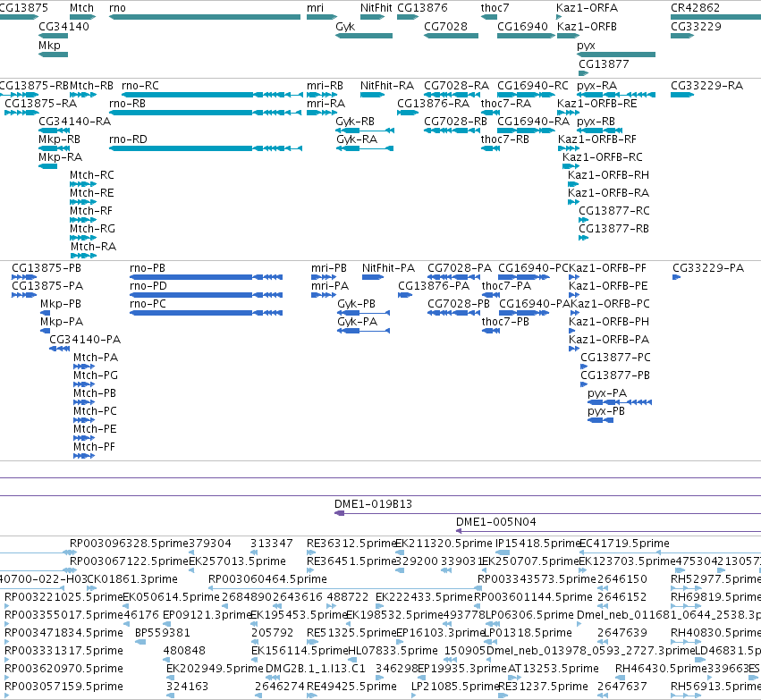
Task: Select the rno-RD transcript label
Action: coord(128,139)
